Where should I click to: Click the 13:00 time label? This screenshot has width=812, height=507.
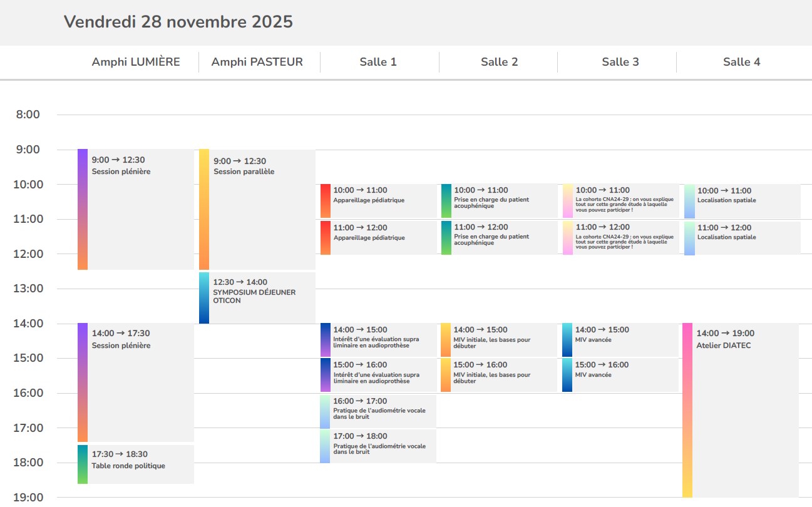[x=26, y=289]
